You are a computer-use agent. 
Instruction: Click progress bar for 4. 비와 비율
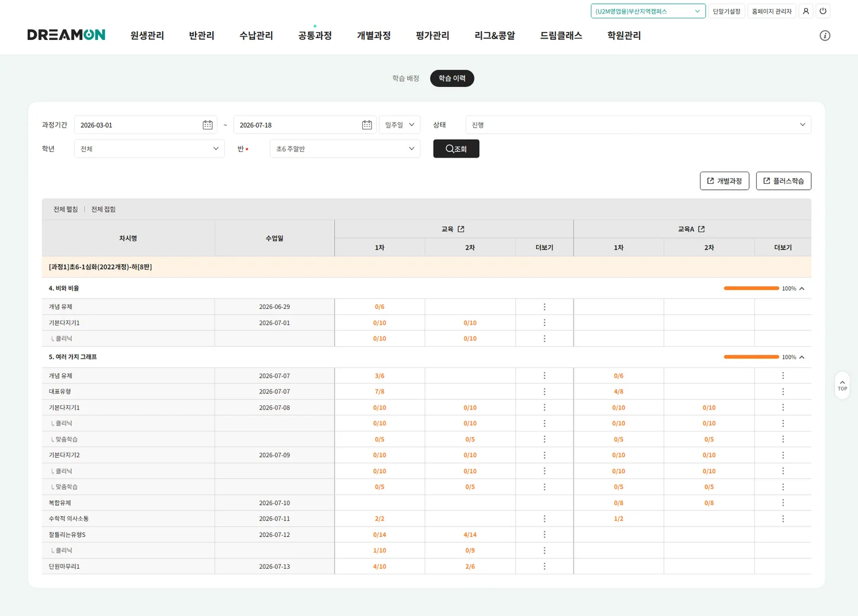[x=751, y=288]
